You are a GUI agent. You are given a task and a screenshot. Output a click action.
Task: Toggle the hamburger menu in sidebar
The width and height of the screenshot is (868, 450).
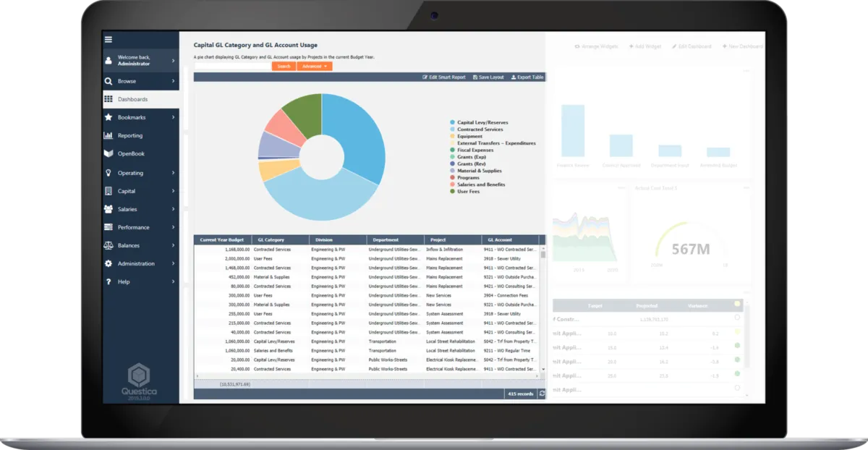[x=109, y=39]
